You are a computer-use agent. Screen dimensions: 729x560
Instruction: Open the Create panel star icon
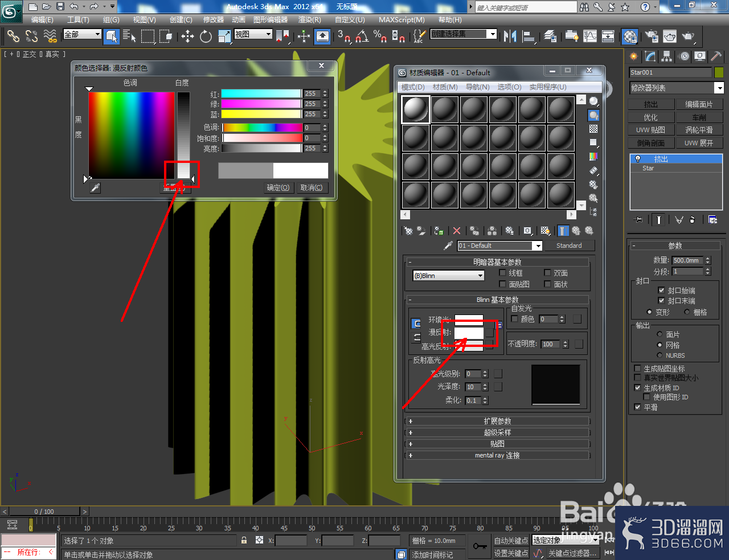tap(633, 56)
